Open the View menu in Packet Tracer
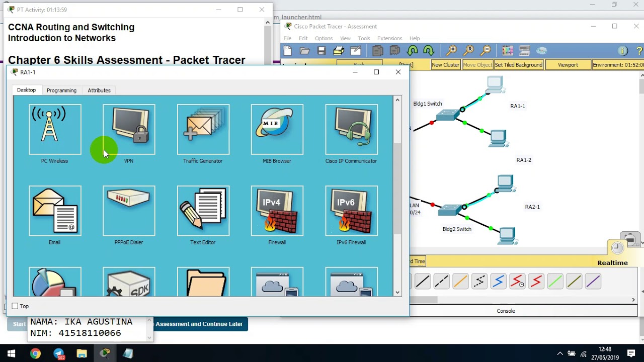The width and height of the screenshot is (644, 362). coord(345,38)
